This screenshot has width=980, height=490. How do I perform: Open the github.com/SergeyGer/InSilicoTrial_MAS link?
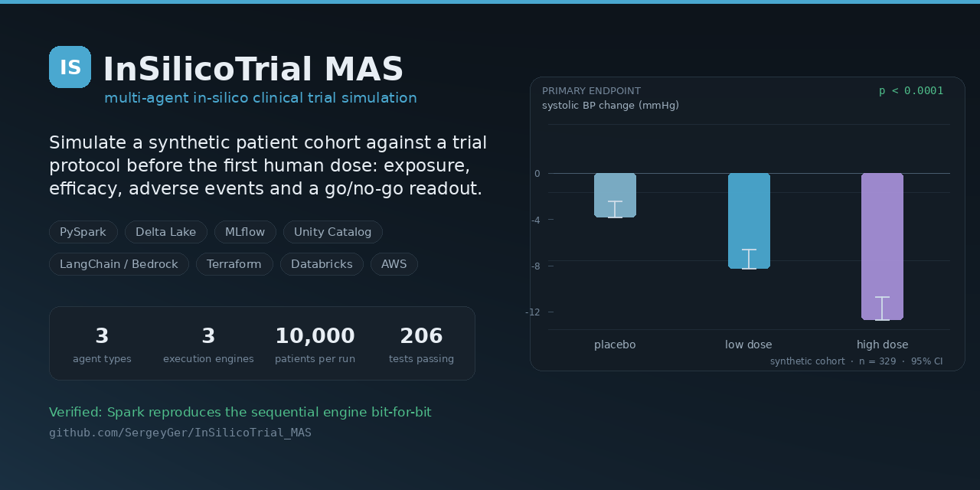tap(180, 433)
